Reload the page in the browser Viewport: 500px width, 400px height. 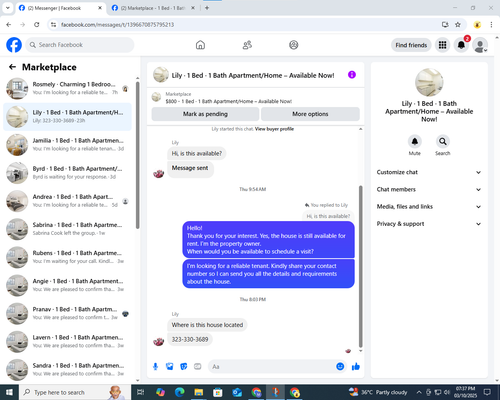coord(37,25)
